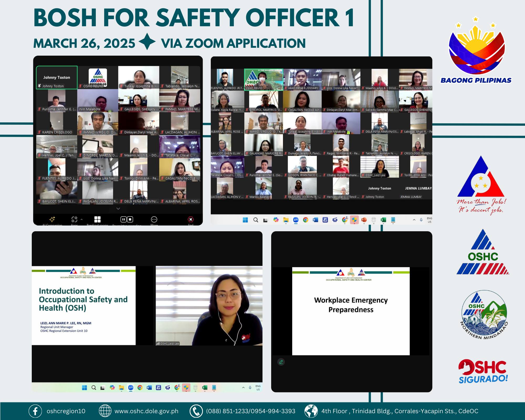Open File Explorer in the upper-right taskbar

286,220
